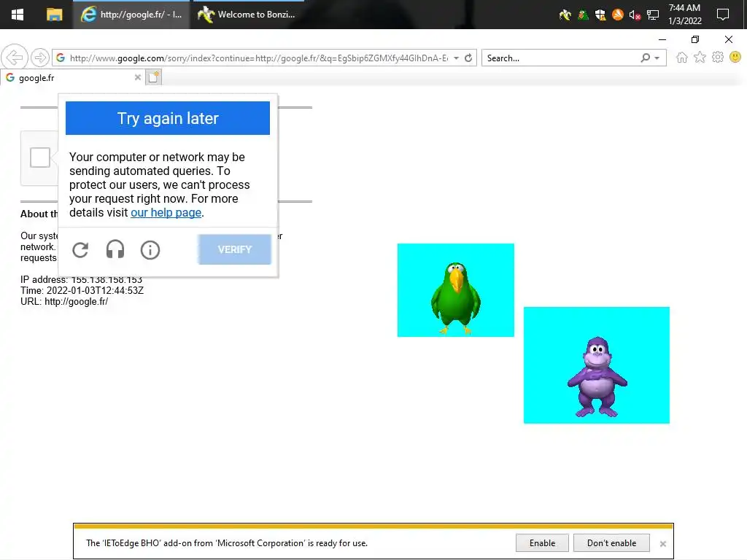Click the smiley feedback icon
This screenshot has height=560, width=747.
735,58
